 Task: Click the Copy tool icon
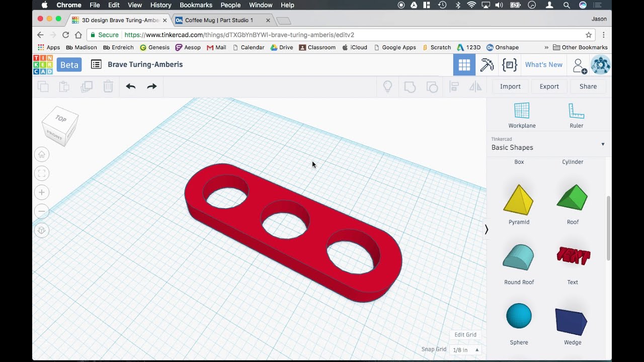pos(43,86)
